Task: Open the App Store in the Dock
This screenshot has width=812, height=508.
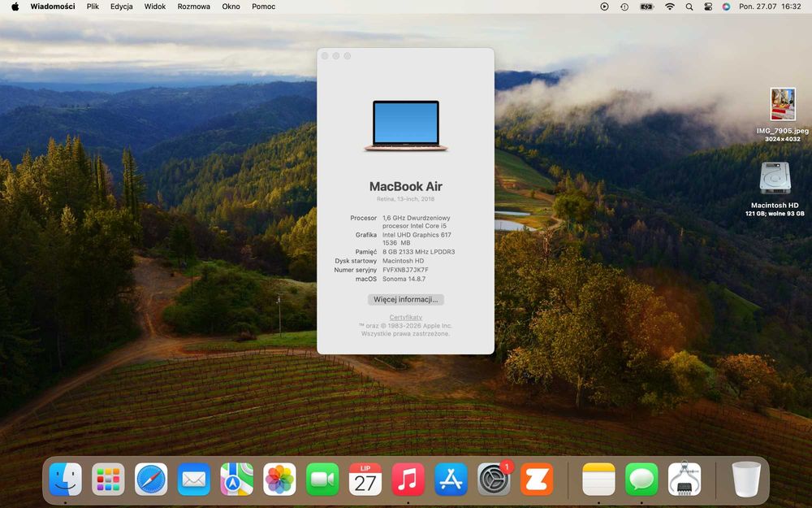Action: (x=451, y=480)
